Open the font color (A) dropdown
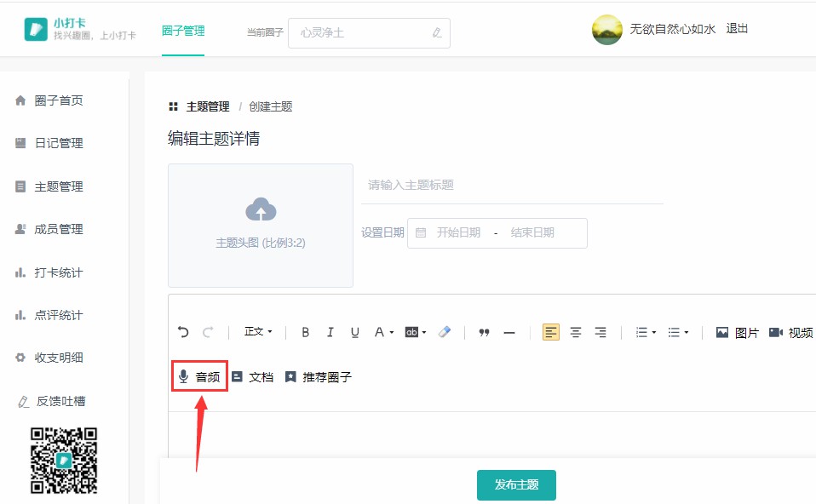 click(384, 332)
